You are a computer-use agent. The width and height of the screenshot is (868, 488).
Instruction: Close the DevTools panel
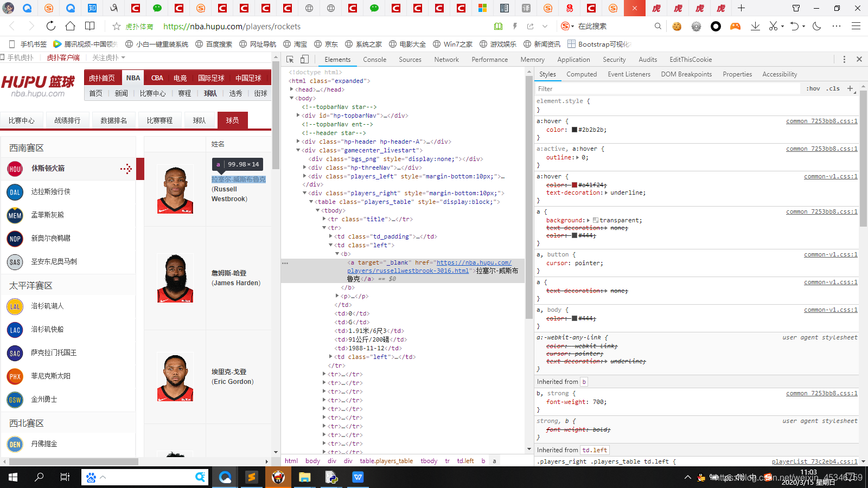859,60
